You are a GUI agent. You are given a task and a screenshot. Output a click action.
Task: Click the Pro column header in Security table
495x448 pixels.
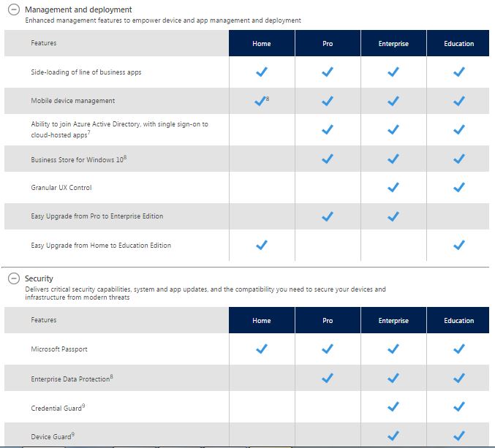pos(328,321)
